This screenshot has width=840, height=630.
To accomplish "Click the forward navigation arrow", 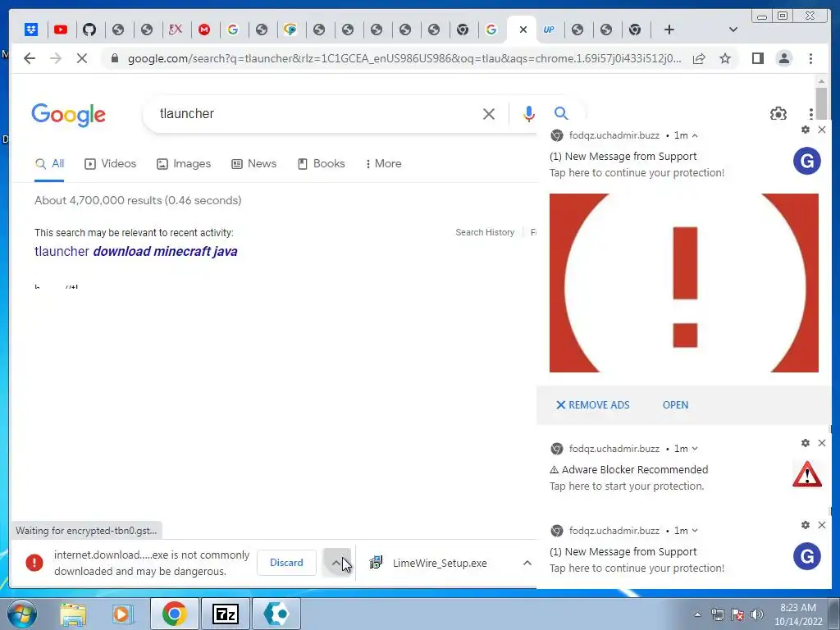I will (56, 58).
